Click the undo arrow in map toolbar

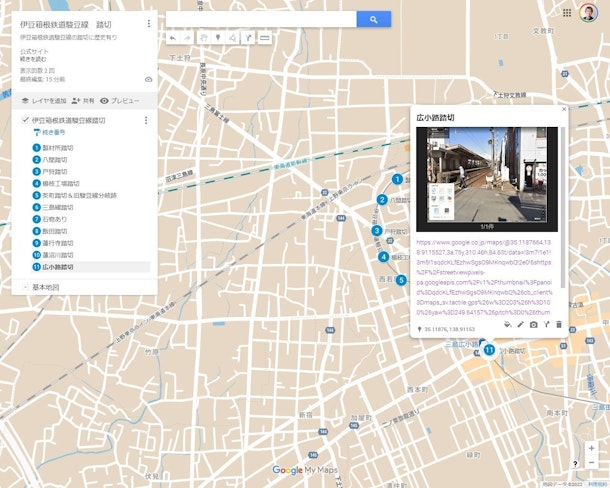click(172, 37)
